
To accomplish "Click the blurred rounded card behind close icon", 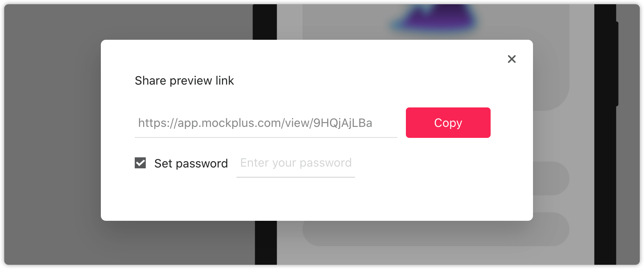I will click(x=551, y=76).
